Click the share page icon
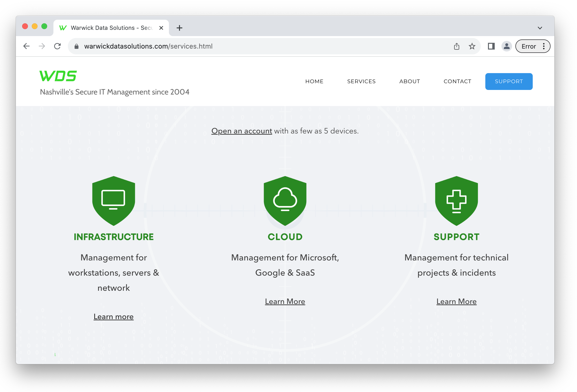The image size is (577, 392). 456,46
